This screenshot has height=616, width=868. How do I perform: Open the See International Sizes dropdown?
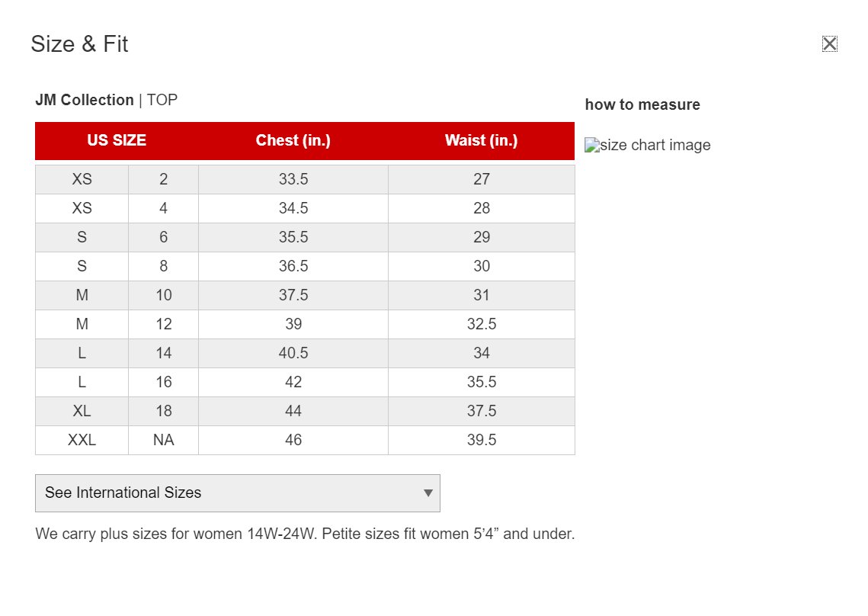(237, 492)
